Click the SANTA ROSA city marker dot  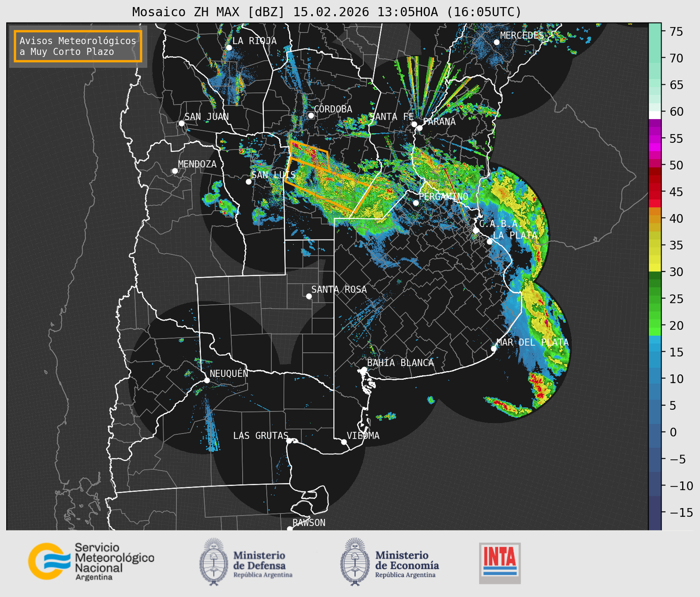[309, 296]
